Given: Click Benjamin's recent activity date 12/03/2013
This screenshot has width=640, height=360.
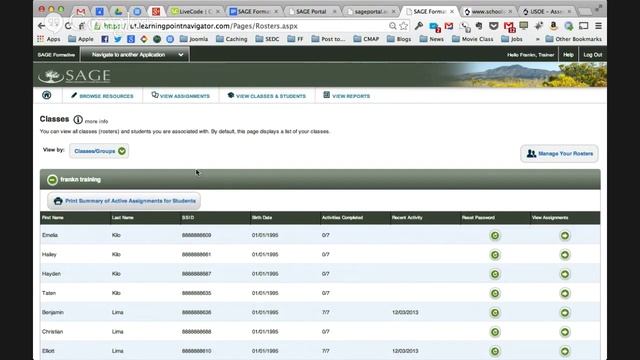Looking at the screenshot, I should coord(405,312).
